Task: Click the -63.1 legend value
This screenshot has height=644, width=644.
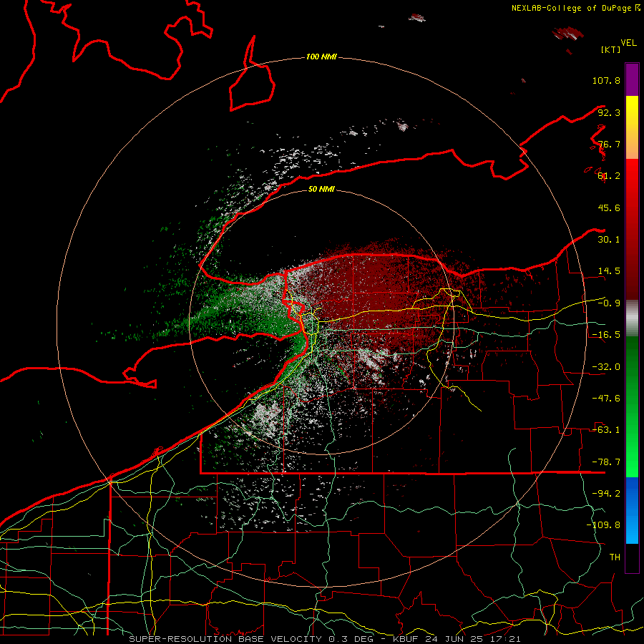Action: tap(606, 430)
